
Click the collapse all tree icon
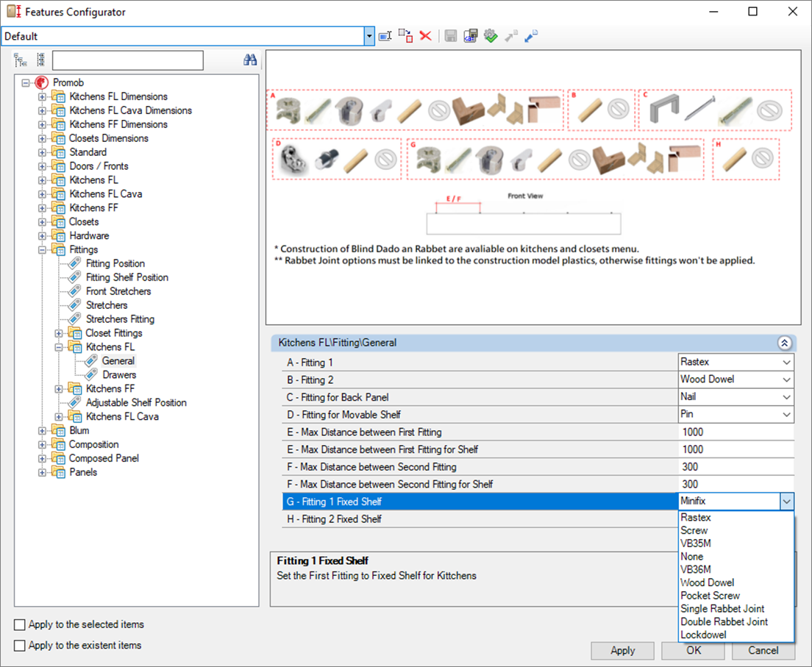(40, 60)
